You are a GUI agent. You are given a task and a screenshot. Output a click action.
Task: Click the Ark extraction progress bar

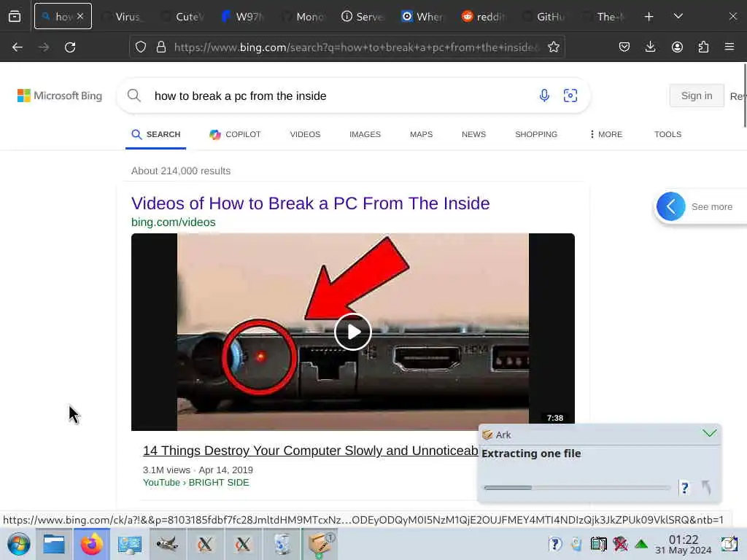(x=577, y=488)
